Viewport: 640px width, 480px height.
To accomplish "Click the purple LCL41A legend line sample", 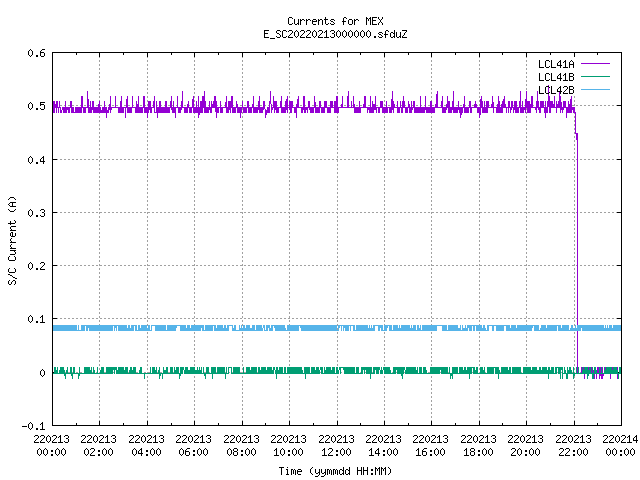I will pos(595,64).
